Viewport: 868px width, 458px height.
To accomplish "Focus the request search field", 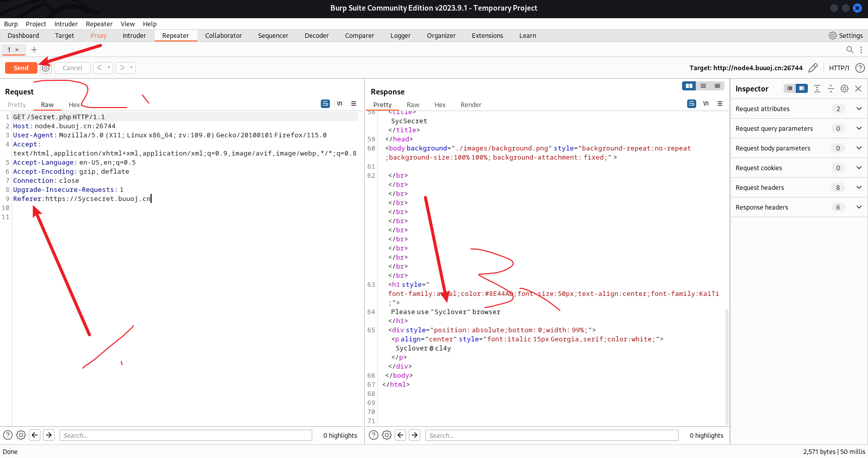I will 186,435.
